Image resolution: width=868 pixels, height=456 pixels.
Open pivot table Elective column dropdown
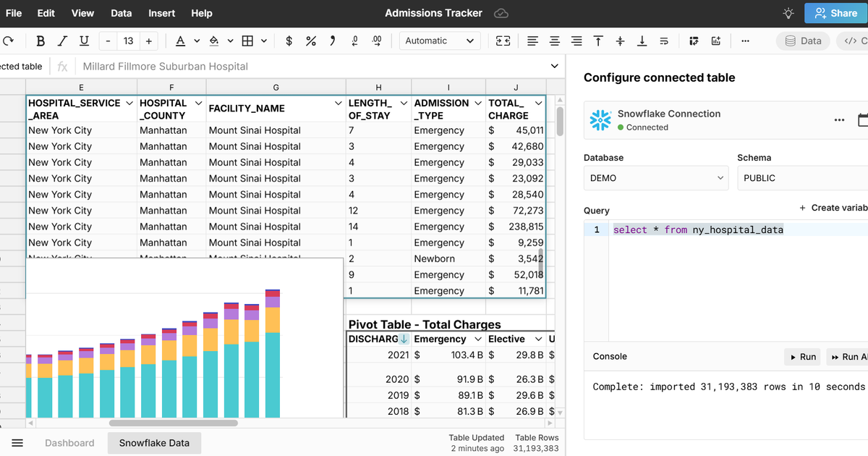tap(538, 339)
